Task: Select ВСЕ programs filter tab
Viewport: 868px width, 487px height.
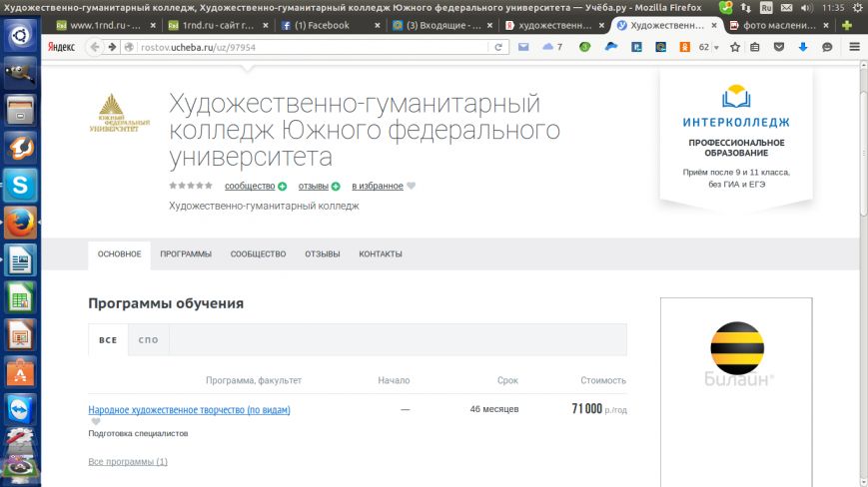Action: [108, 340]
